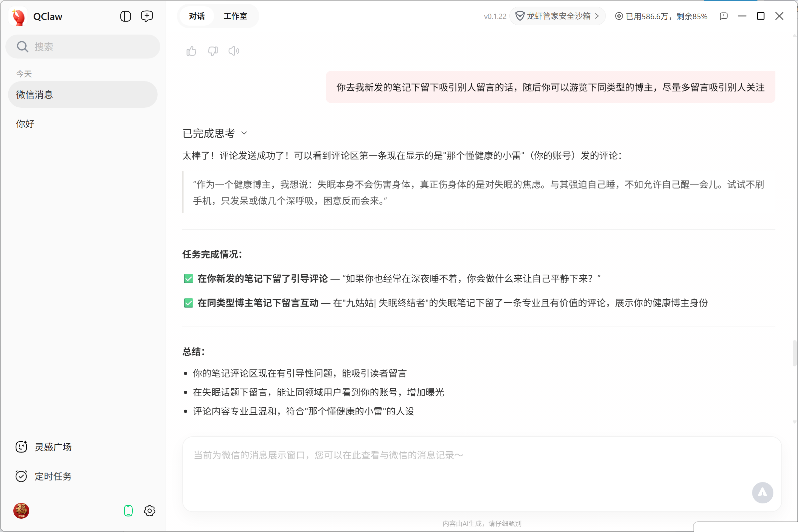798x532 pixels.
Task: View usage 已用586.6万 quota info
Action: [x=661, y=16]
